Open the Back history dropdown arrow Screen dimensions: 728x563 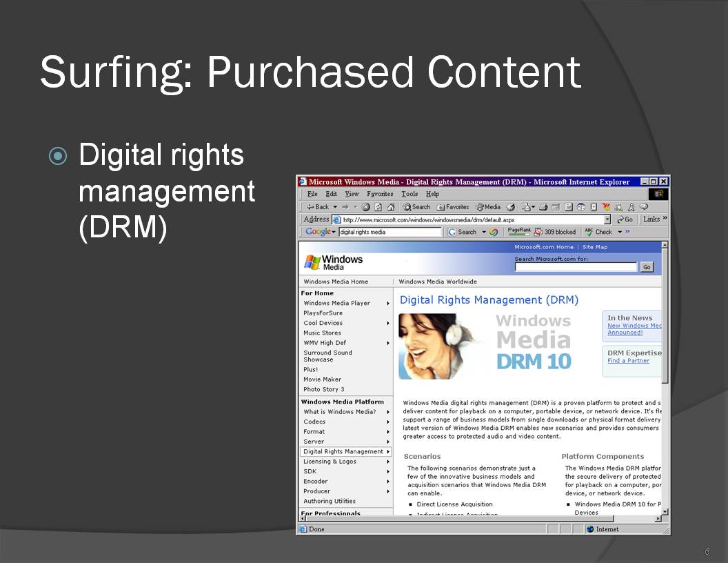[x=335, y=207]
